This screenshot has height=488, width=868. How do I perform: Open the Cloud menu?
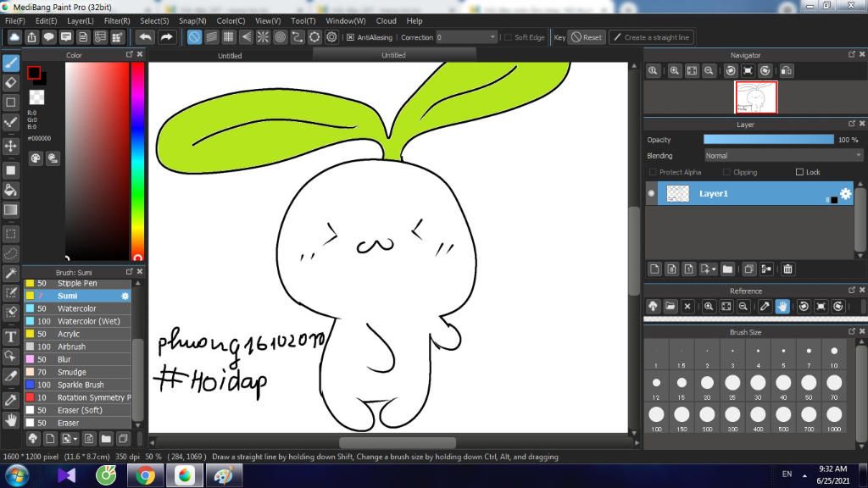click(386, 20)
